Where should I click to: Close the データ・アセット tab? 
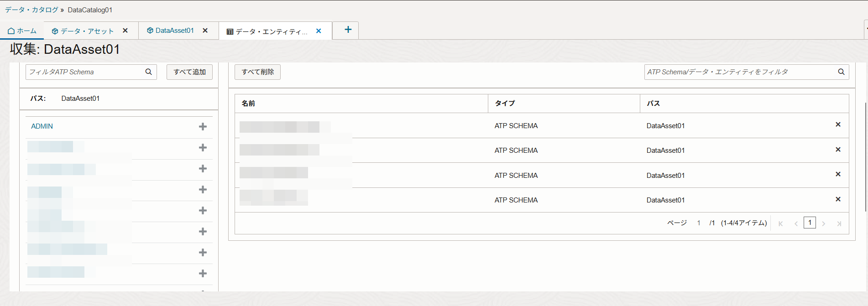pyautogui.click(x=125, y=31)
